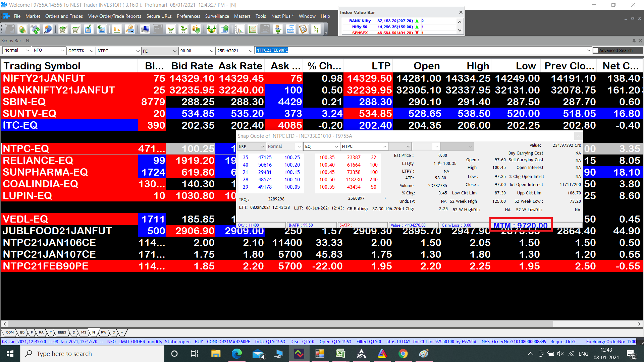Screen dimensions: 644x362
Task: Open the Normal dropdown in Scrips Bar
Action: (x=17, y=50)
